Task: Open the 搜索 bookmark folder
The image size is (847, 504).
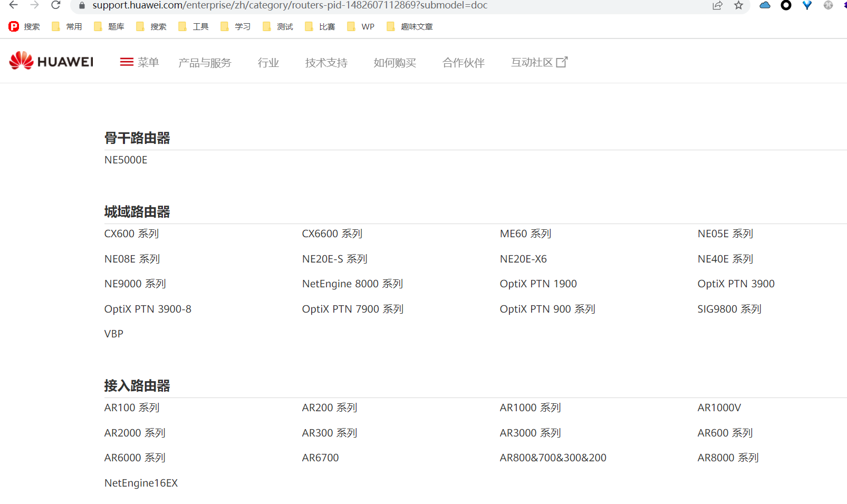Action: coord(151,26)
